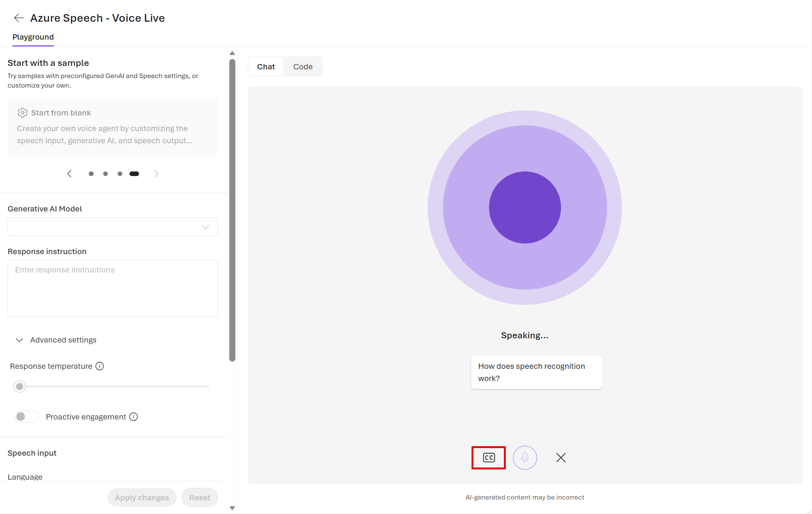Image resolution: width=812 pixels, height=514 pixels.
Task: Open the Generative AI Model dropdown
Action: coord(113,227)
